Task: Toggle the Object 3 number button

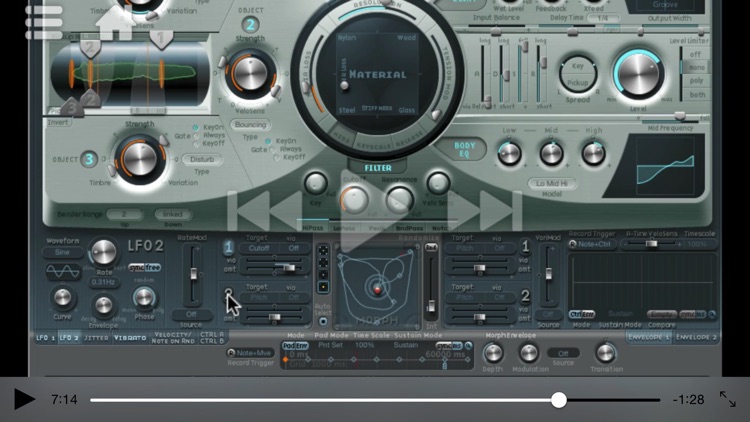Action: pyautogui.click(x=88, y=159)
